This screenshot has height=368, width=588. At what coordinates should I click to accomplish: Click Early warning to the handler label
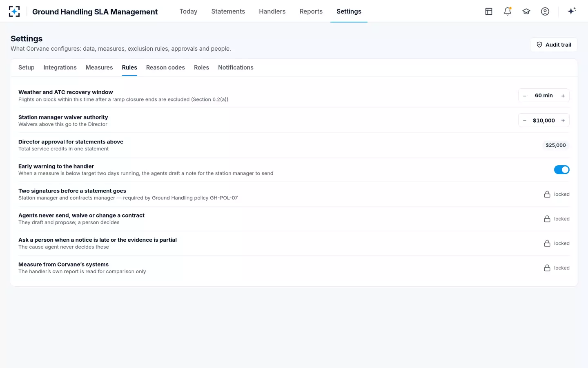(56, 166)
